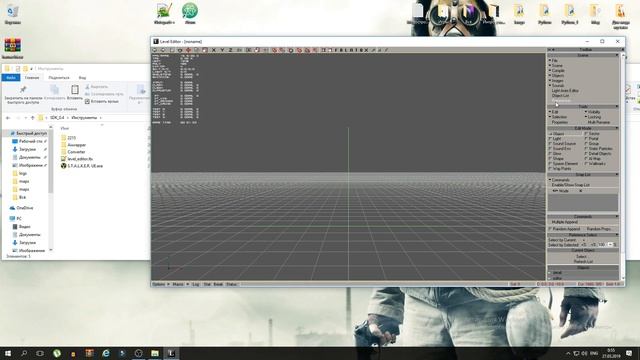Click Level Editor taskbar icon
This screenshot has height=360, width=640.
[171, 353]
